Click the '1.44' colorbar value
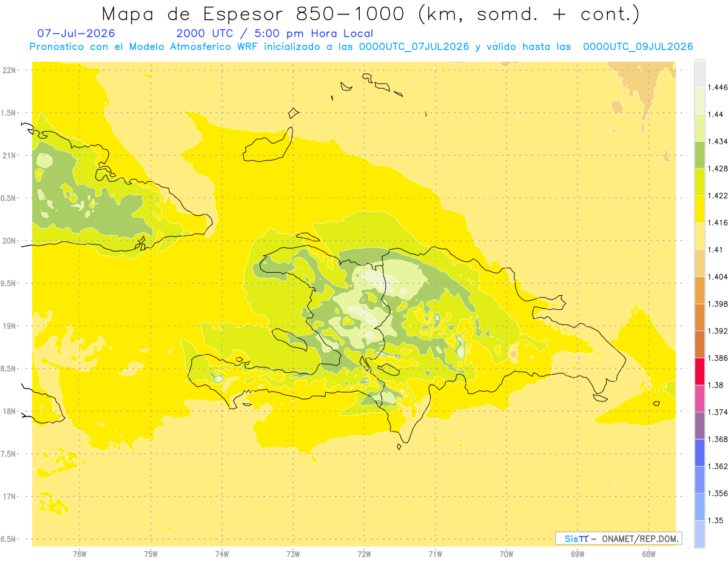 715,115
